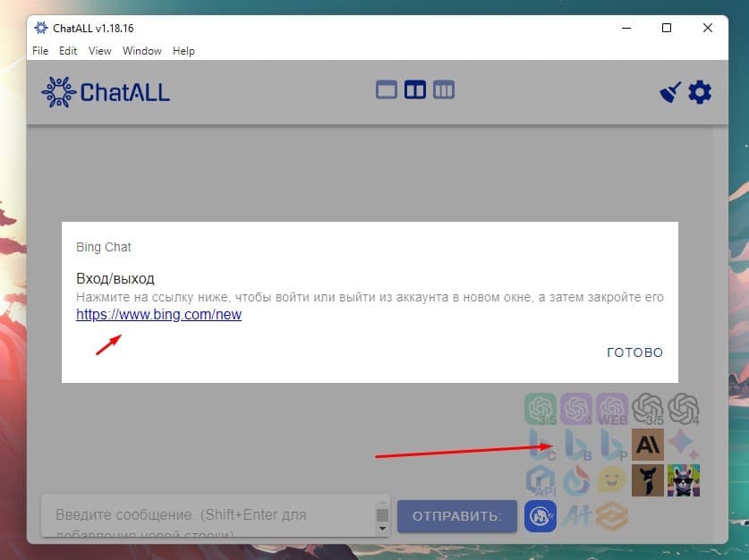Viewport: 749px width, 560px height.
Task: Open the Help menu
Action: click(183, 51)
